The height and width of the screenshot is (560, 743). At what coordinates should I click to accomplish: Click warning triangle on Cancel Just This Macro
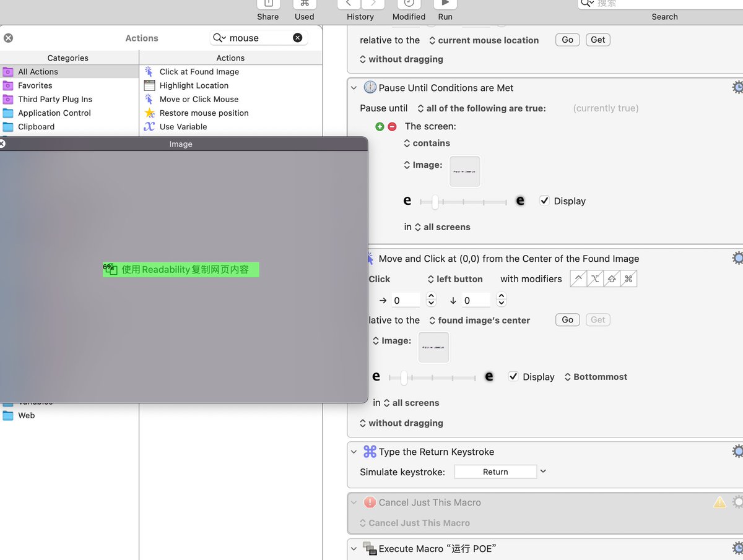[x=719, y=502]
